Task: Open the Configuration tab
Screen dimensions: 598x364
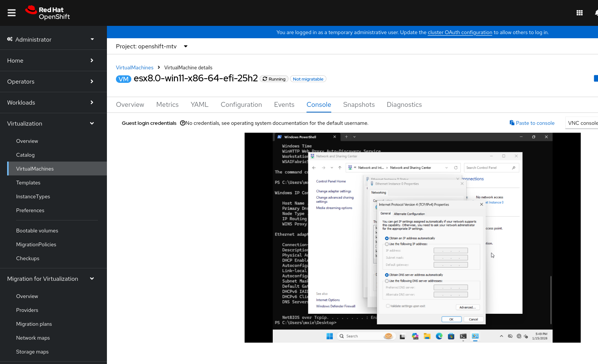Action: [241, 105]
